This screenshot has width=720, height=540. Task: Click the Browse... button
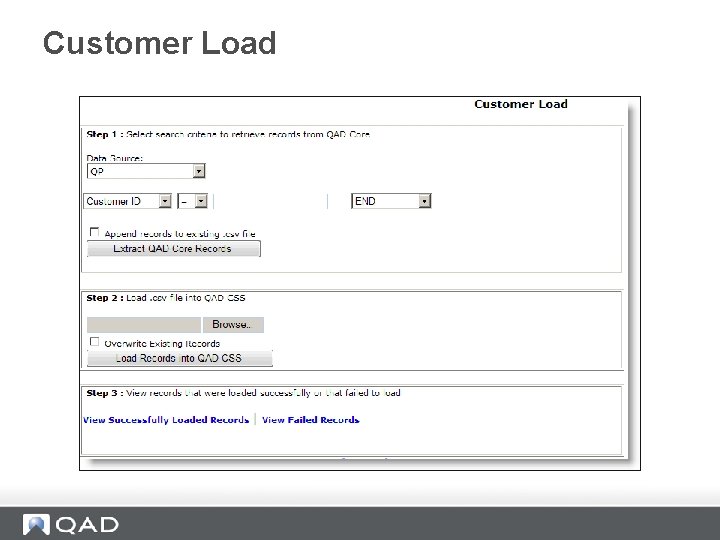[233, 325]
